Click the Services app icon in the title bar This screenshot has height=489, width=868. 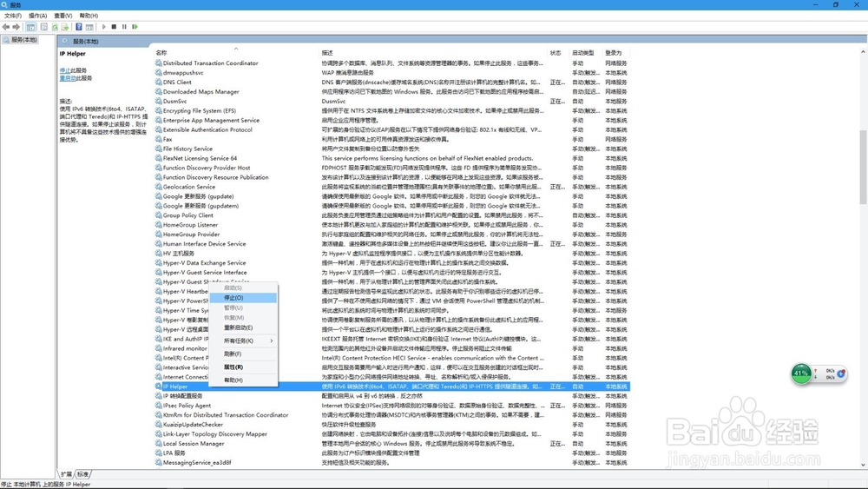pyautogui.click(x=4, y=4)
